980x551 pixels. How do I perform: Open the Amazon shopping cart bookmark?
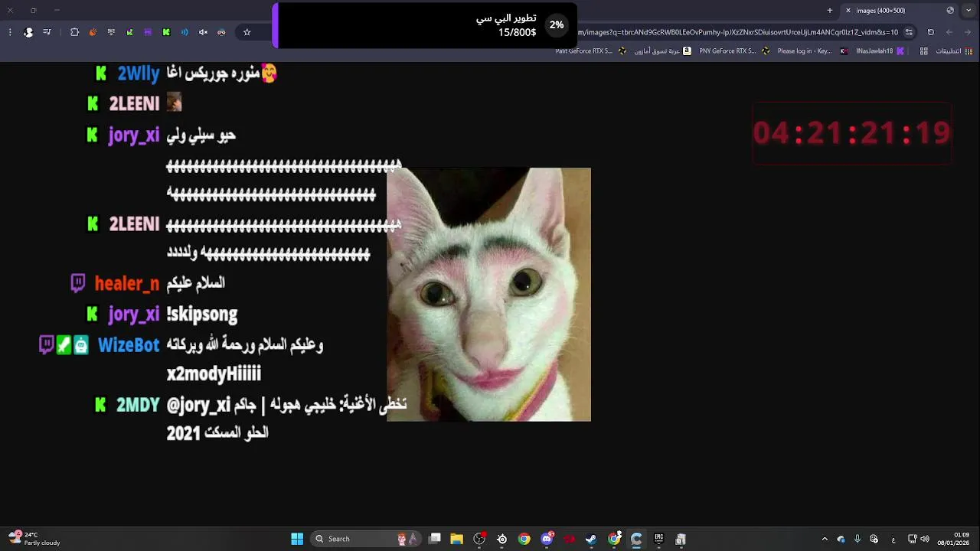click(x=663, y=51)
